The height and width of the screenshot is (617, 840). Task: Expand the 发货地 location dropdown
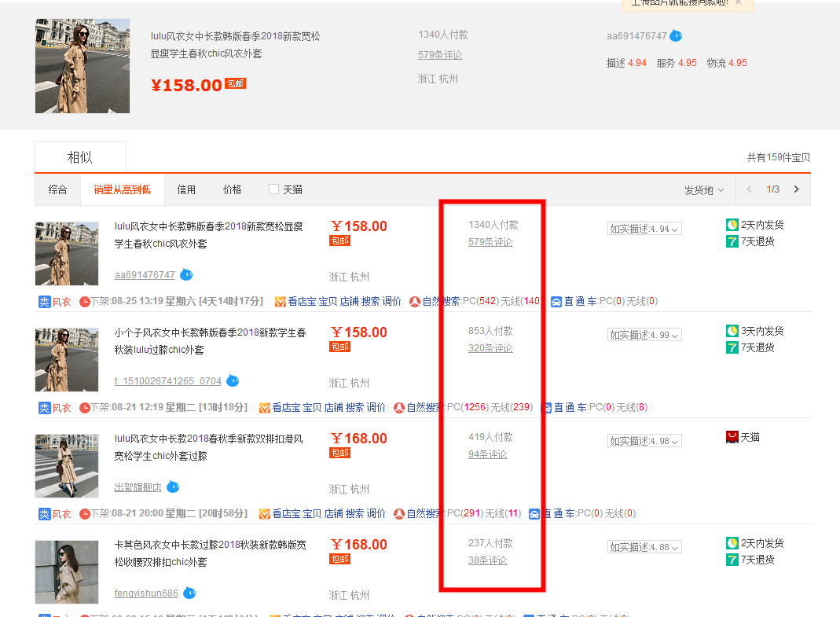703,190
